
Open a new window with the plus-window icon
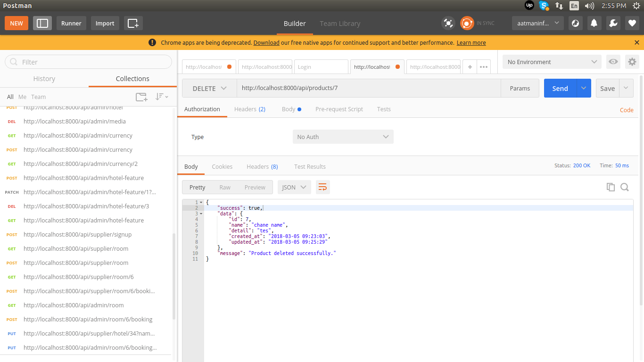pyautogui.click(x=133, y=23)
